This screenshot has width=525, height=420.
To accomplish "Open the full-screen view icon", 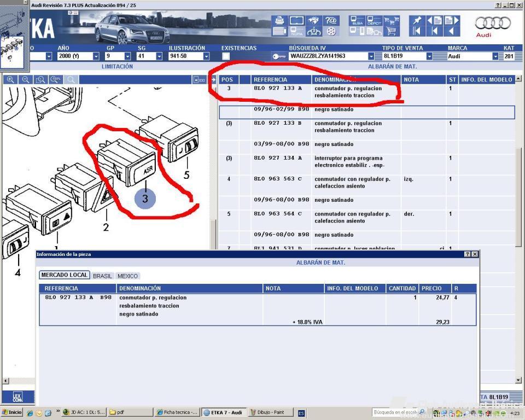I will 296,20.
